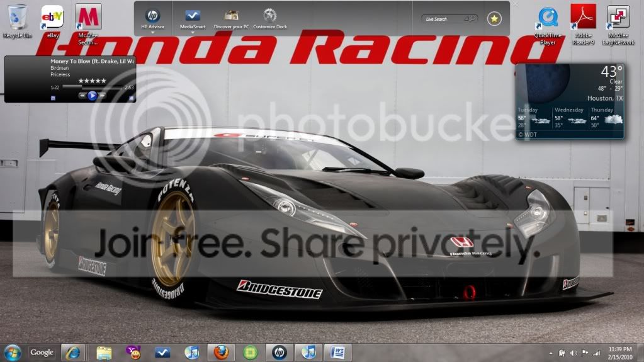Click the Live Search magnifier icon
Screen dimensions: 644x362
click(x=472, y=18)
